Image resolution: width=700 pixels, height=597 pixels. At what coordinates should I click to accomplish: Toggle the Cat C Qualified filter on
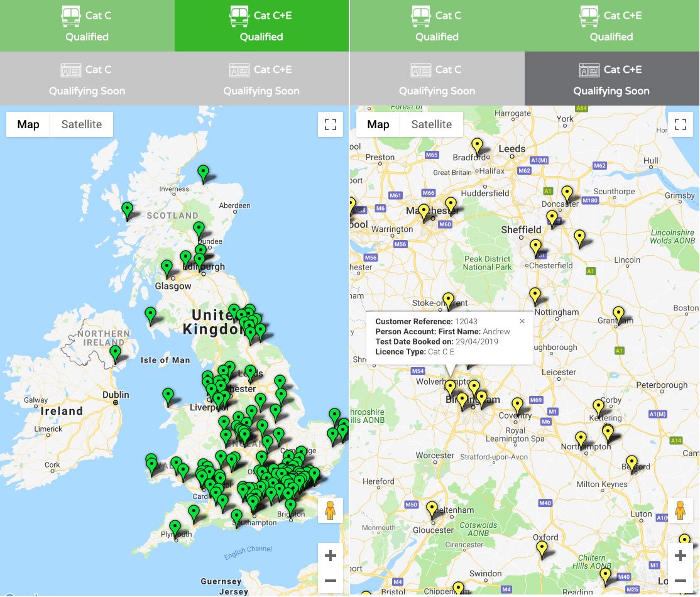[x=87, y=25]
